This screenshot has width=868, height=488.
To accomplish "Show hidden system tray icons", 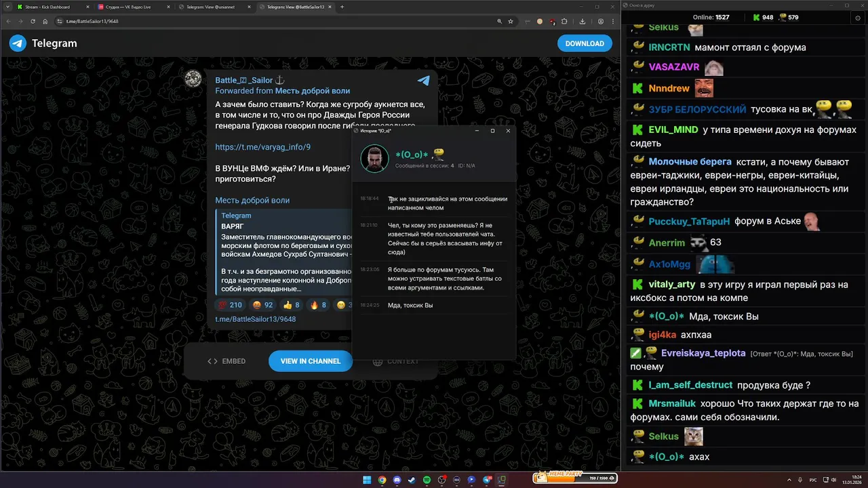I will [x=789, y=480].
